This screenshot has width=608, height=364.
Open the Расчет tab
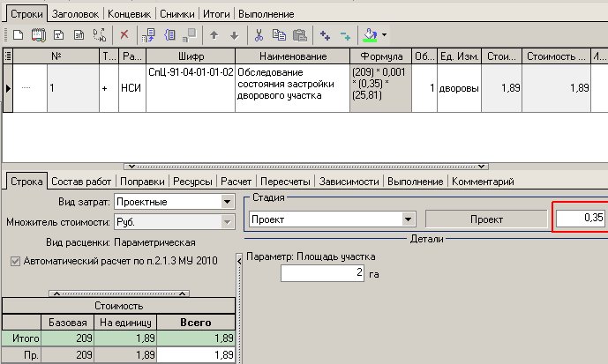236,182
